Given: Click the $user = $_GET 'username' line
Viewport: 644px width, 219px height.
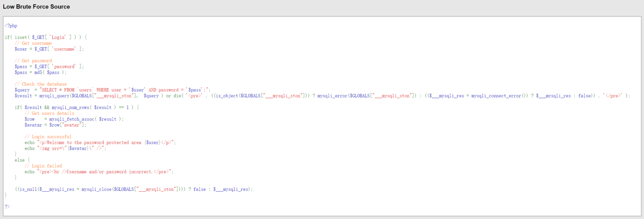Looking at the screenshot, I should [x=49, y=49].
